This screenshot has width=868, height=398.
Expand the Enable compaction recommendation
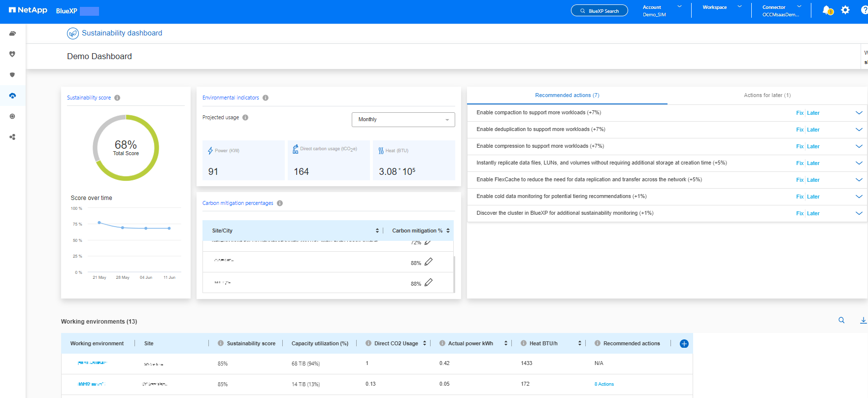(x=859, y=113)
